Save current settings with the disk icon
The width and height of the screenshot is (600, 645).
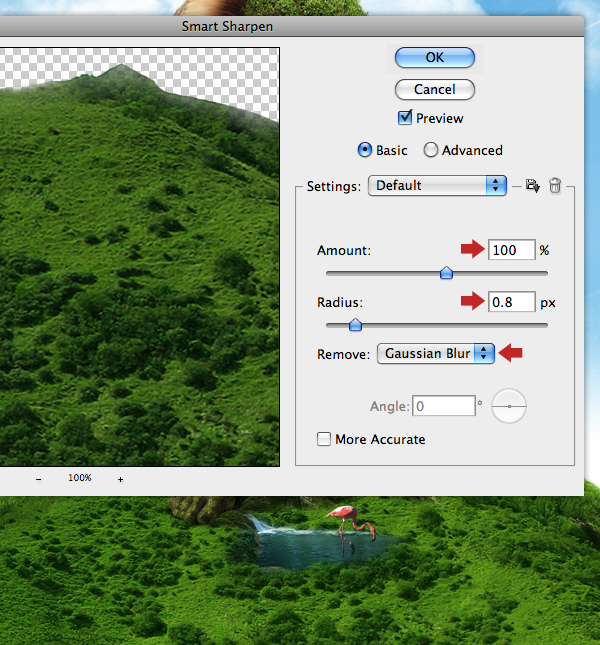click(533, 186)
